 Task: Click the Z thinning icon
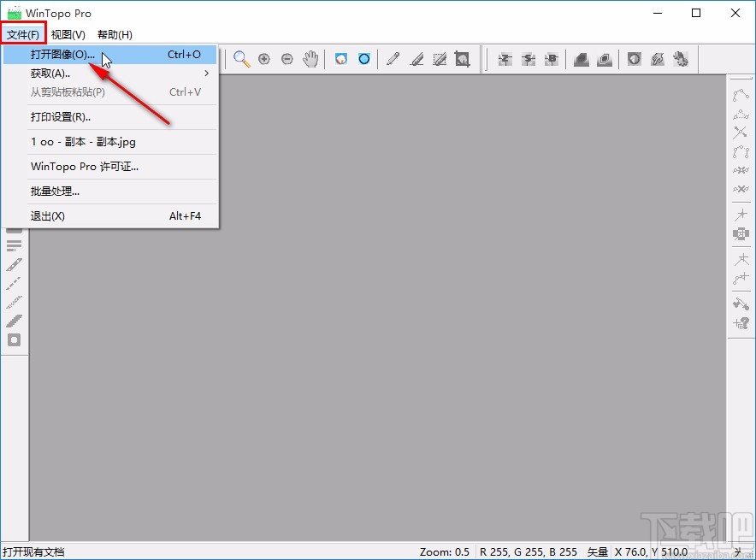pyautogui.click(x=505, y=59)
